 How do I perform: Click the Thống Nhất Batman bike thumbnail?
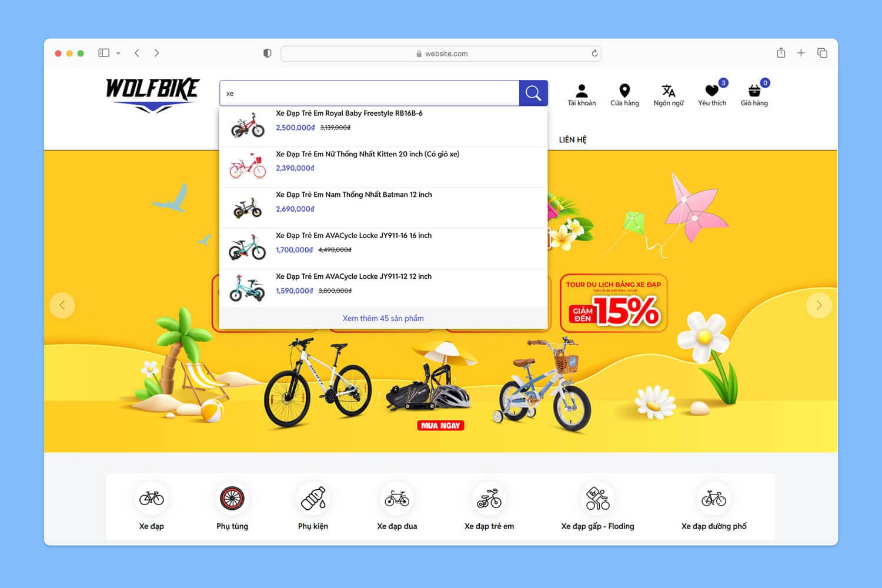[x=248, y=208]
